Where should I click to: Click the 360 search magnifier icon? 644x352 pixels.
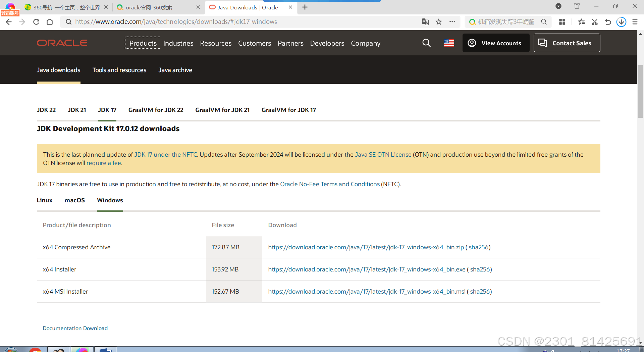[544, 22]
